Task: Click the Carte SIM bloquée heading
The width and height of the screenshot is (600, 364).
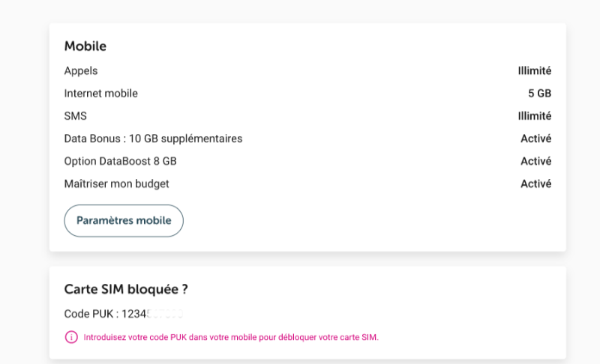Action: [x=126, y=290]
